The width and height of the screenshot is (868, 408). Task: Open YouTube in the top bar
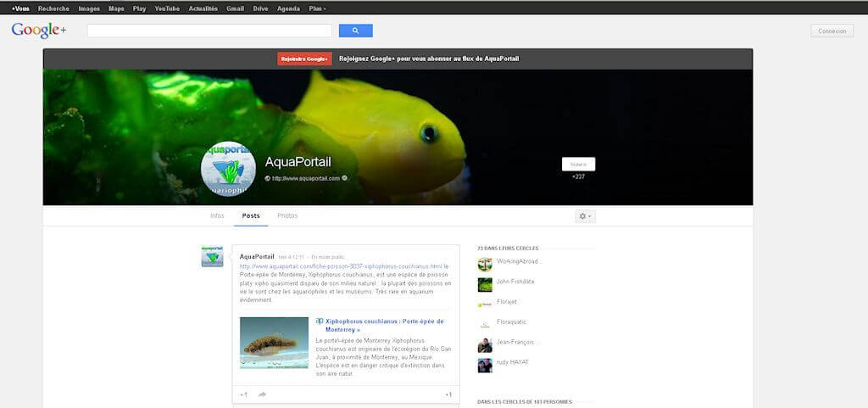pyautogui.click(x=167, y=8)
